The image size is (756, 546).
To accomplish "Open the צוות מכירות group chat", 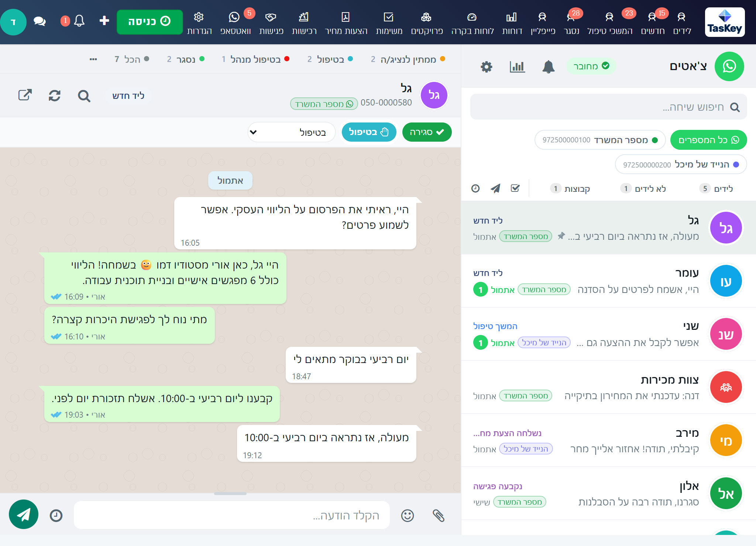I will coord(608,387).
